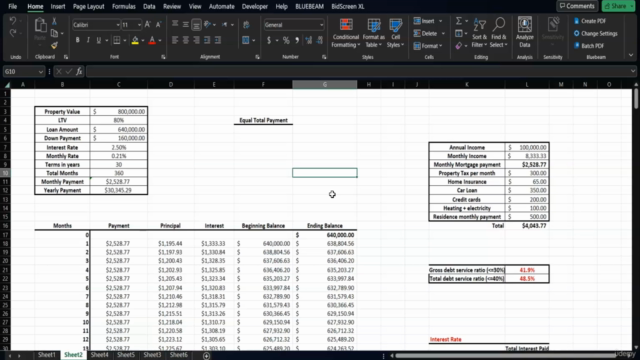
Task: Click Change Settings in Bluebeam group
Action: click(596, 33)
